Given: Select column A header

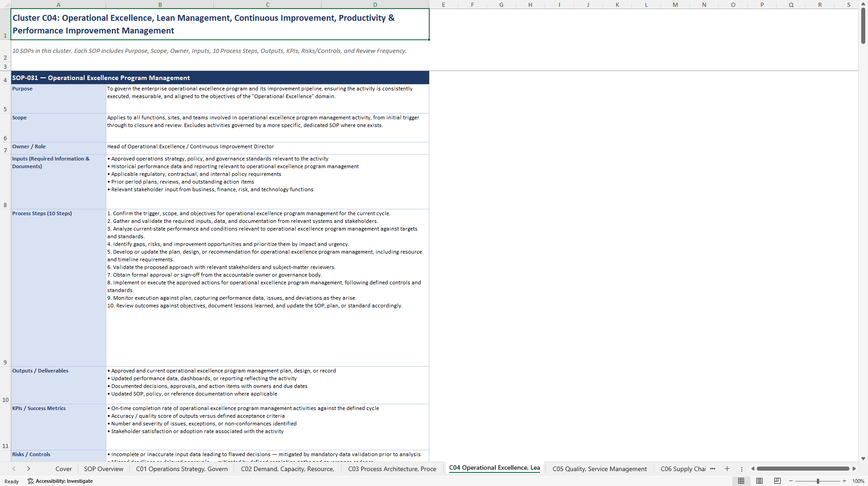Looking at the screenshot, I should 58,5.
